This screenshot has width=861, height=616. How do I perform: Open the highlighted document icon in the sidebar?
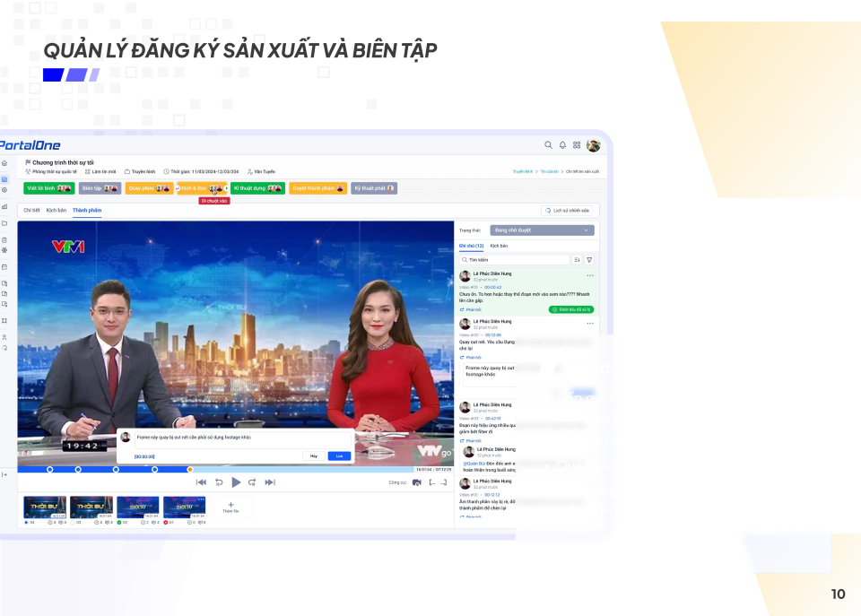click(4, 179)
